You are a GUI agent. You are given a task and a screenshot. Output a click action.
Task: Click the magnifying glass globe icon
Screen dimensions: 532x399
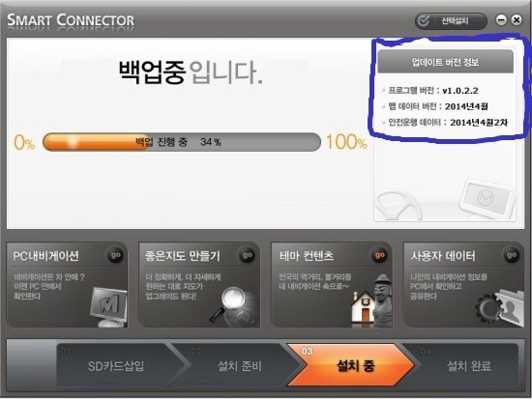[x=234, y=307]
